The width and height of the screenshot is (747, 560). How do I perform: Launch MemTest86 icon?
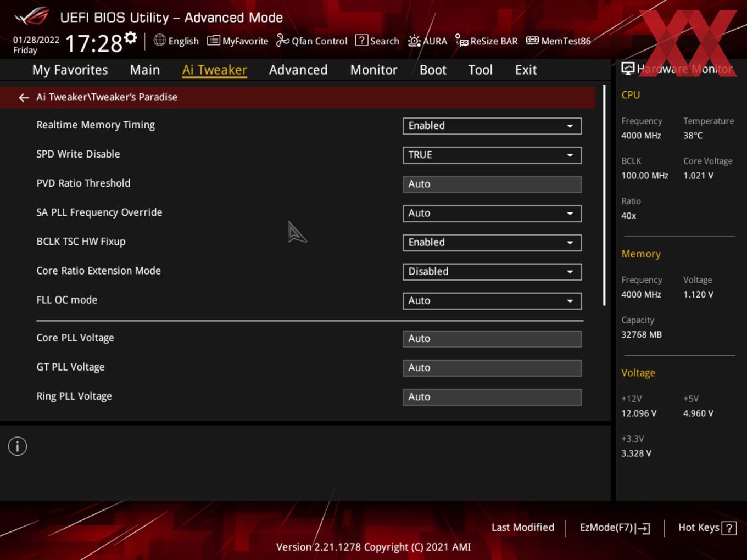(532, 41)
